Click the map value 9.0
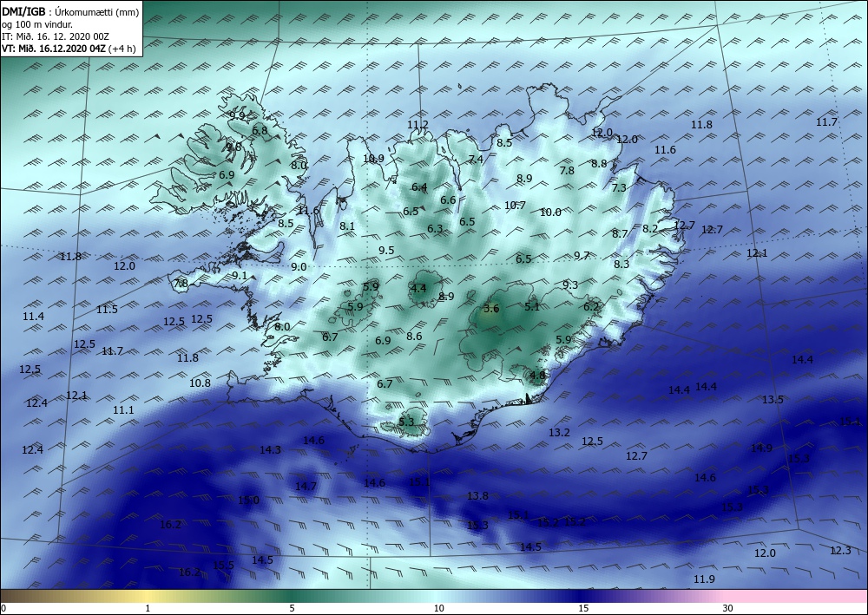 (299, 266)
